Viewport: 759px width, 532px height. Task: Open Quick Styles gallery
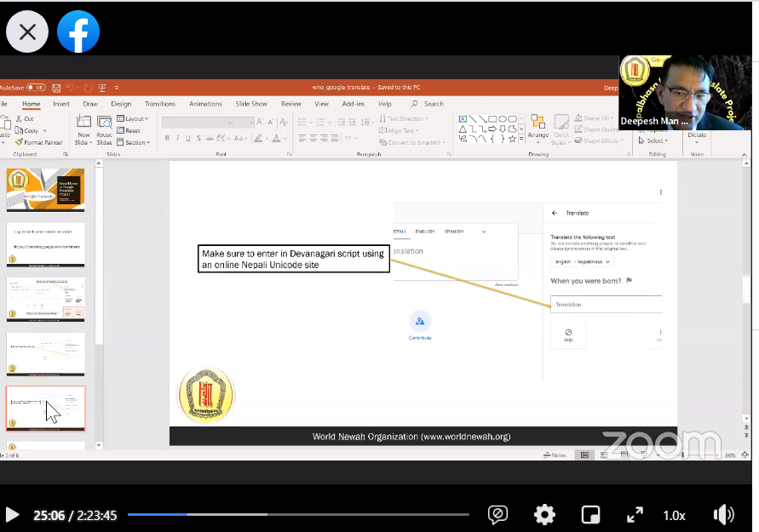561,129
